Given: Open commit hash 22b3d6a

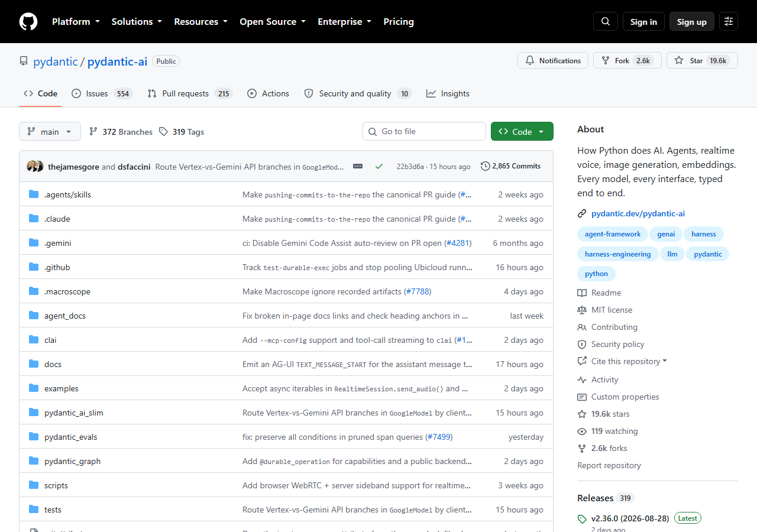Looking at the screenshot, I should [x=410, y=167].
